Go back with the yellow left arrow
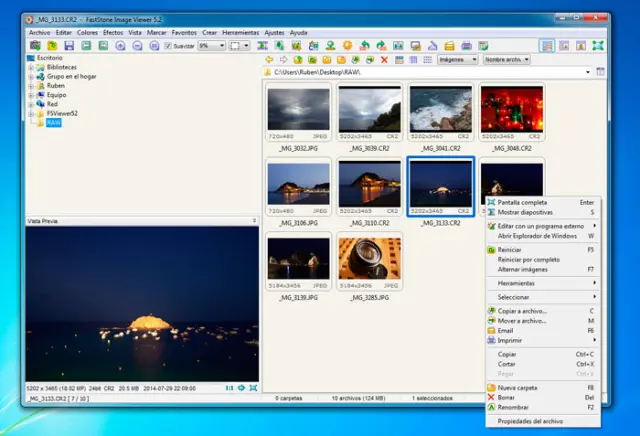This screenshot has height=436, width=640. 270,60
